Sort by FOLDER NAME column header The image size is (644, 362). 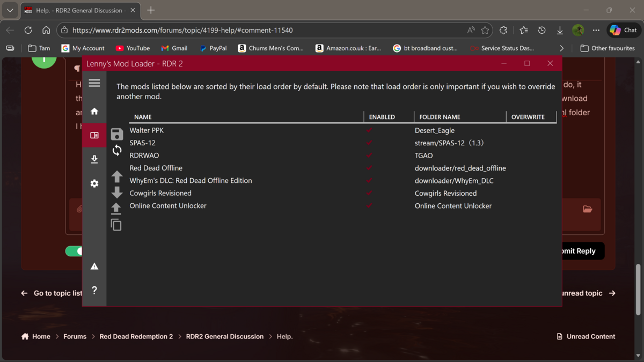[440, 117]
